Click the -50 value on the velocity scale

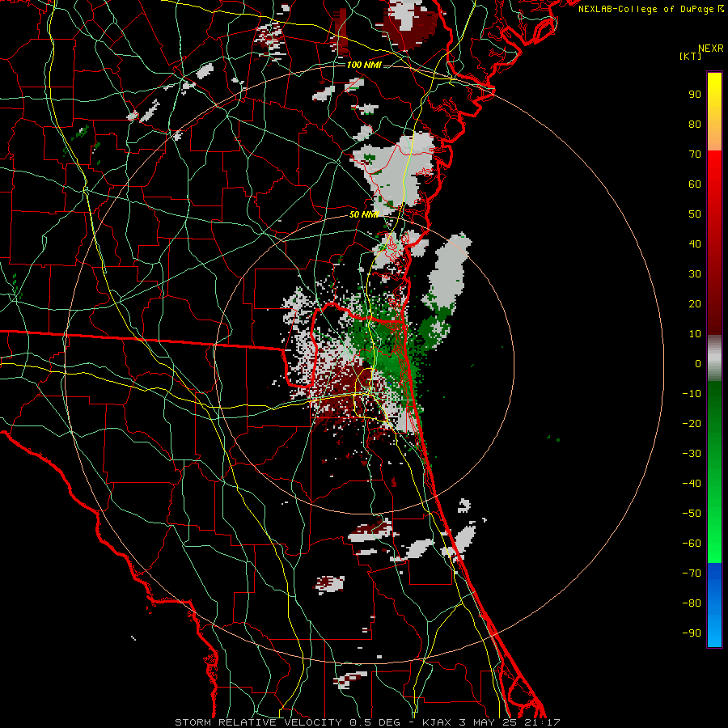[x=692, y=514]
